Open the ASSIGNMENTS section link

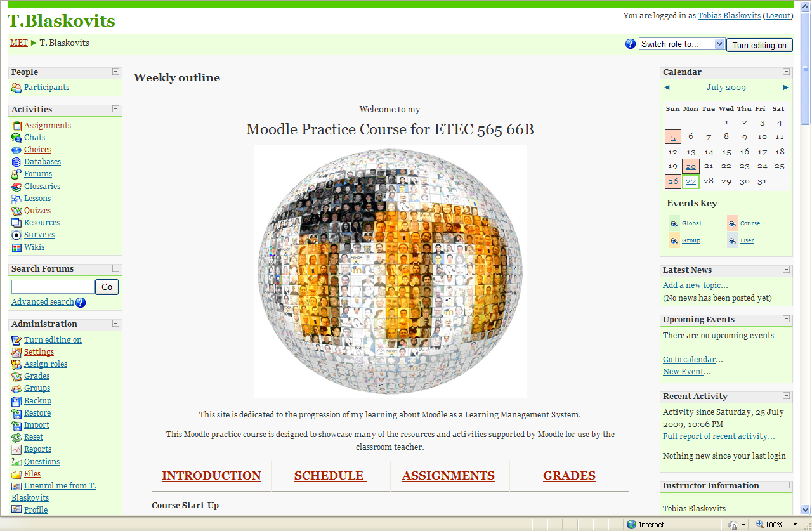[449, 476]
